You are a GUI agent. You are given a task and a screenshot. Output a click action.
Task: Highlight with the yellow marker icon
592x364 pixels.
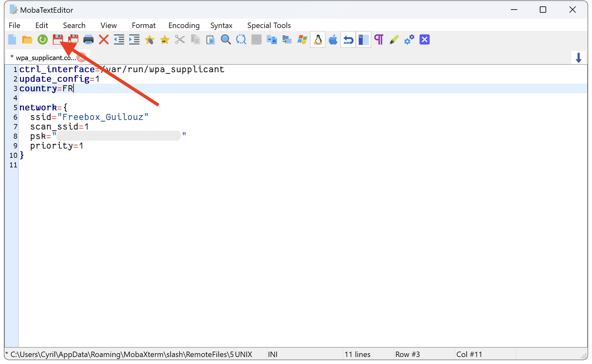coord(394,40)
